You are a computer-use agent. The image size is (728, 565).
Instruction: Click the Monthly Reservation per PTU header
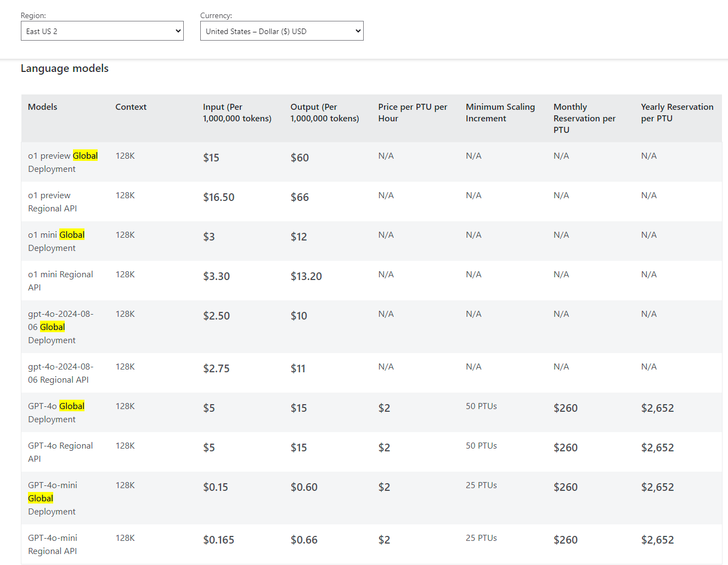pos(584,118)
